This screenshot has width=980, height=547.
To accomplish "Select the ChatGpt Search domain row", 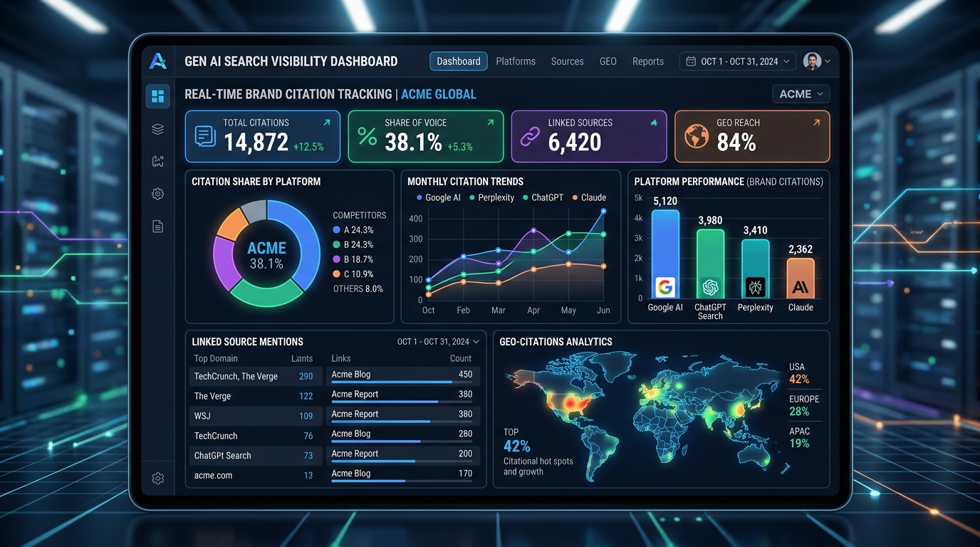I will pos(255,456).
